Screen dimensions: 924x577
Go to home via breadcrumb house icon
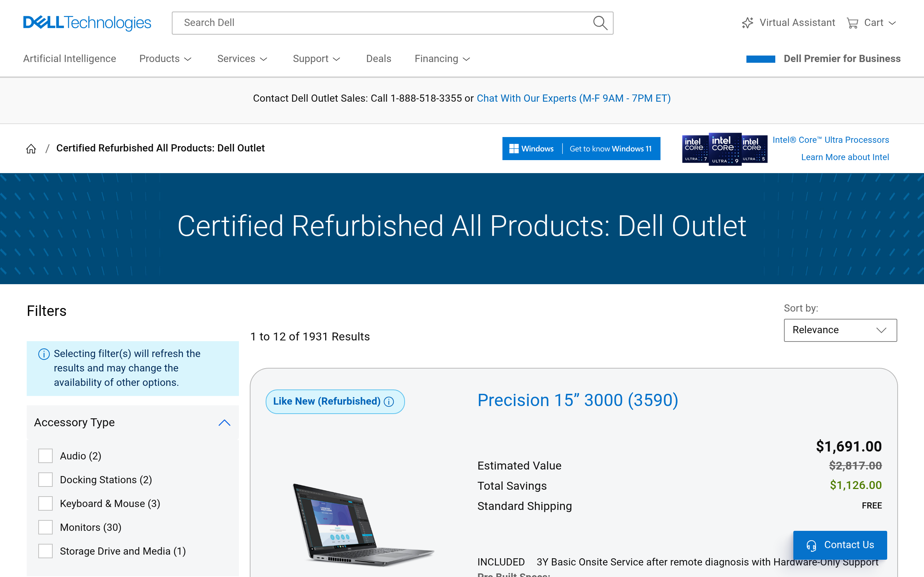[31, 149]
